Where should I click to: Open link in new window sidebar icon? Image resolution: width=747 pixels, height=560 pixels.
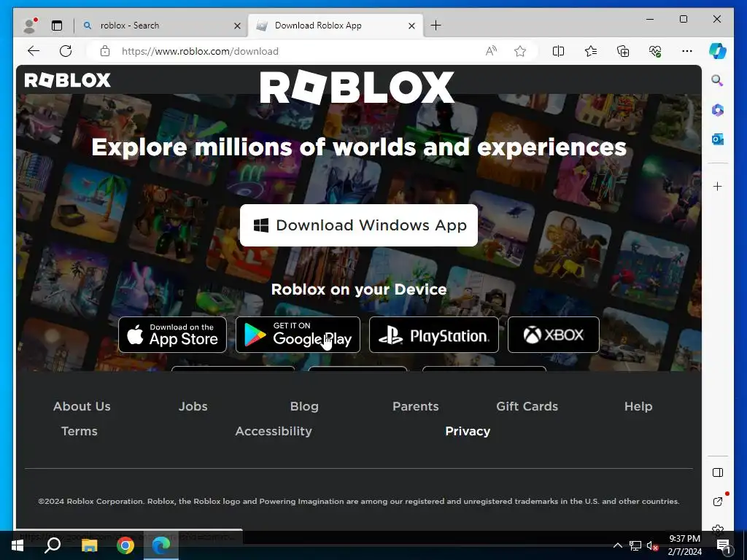[x=718, y=502]
